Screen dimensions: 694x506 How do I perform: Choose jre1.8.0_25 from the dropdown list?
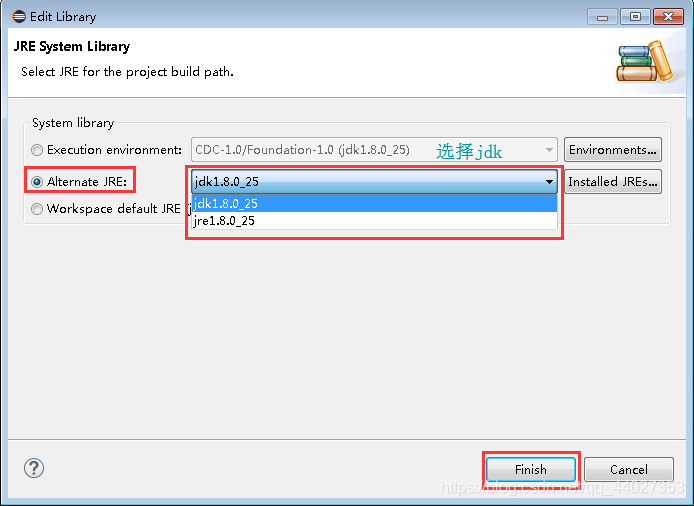point(374,220)
